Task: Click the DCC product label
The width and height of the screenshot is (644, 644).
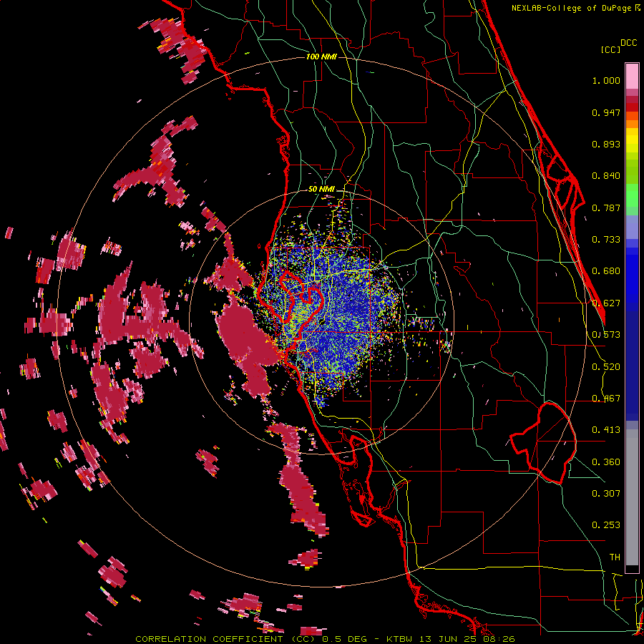Action: 629,43
